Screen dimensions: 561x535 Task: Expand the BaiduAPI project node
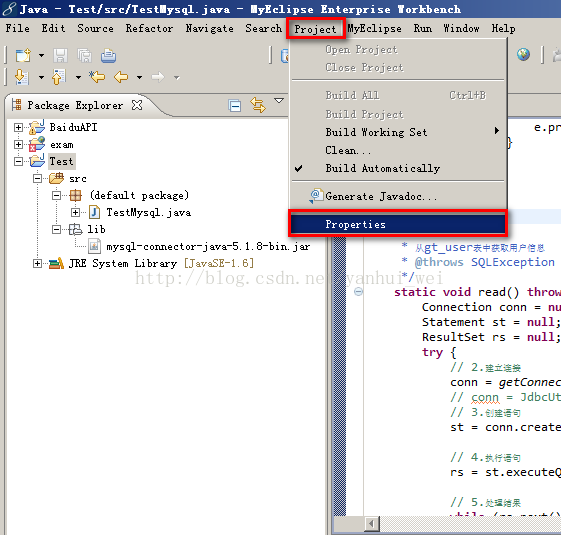point(18,127)
